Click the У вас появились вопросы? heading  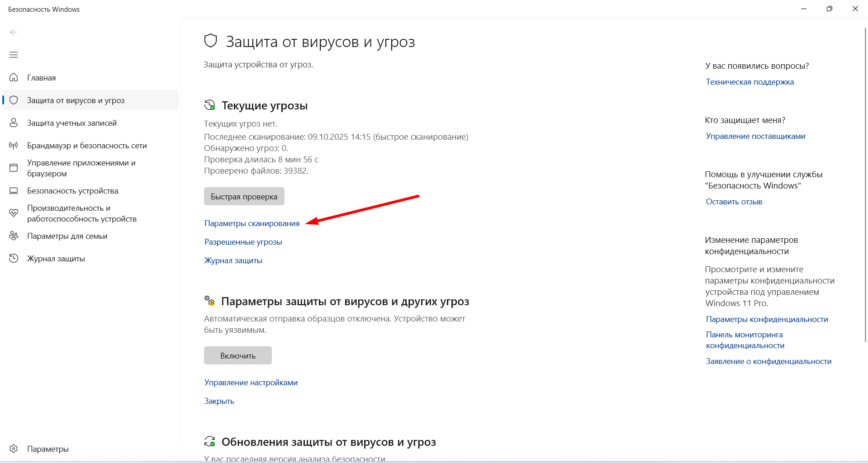click(x=757, y=66)
